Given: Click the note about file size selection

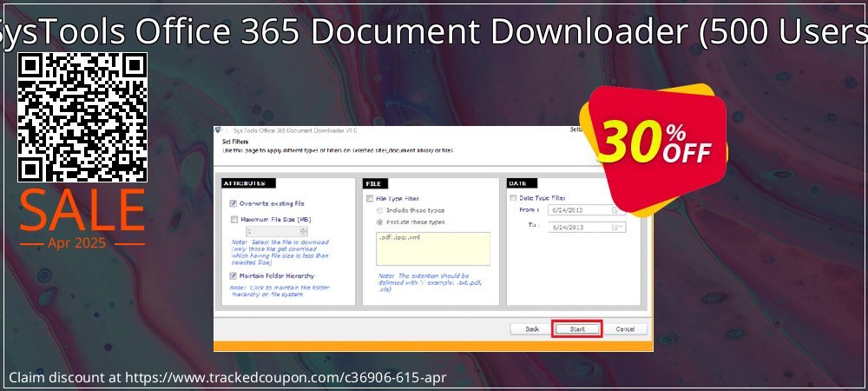Looking at the screenshot, I should tap(280, 253).
